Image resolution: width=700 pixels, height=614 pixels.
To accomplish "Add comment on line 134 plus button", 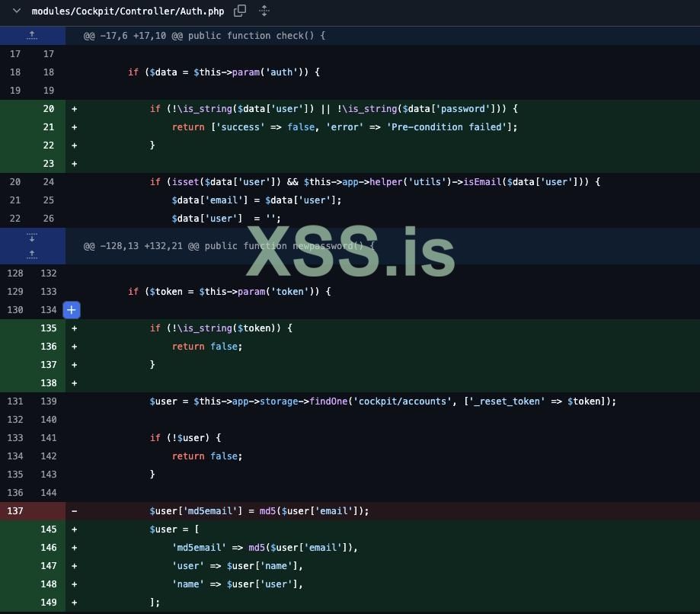I will [72, 310].
